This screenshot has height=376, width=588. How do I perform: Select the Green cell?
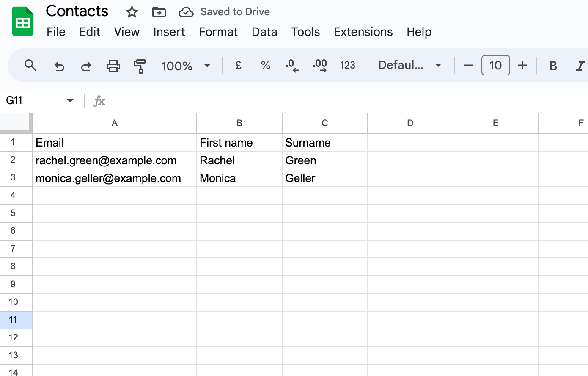point(325,160)
